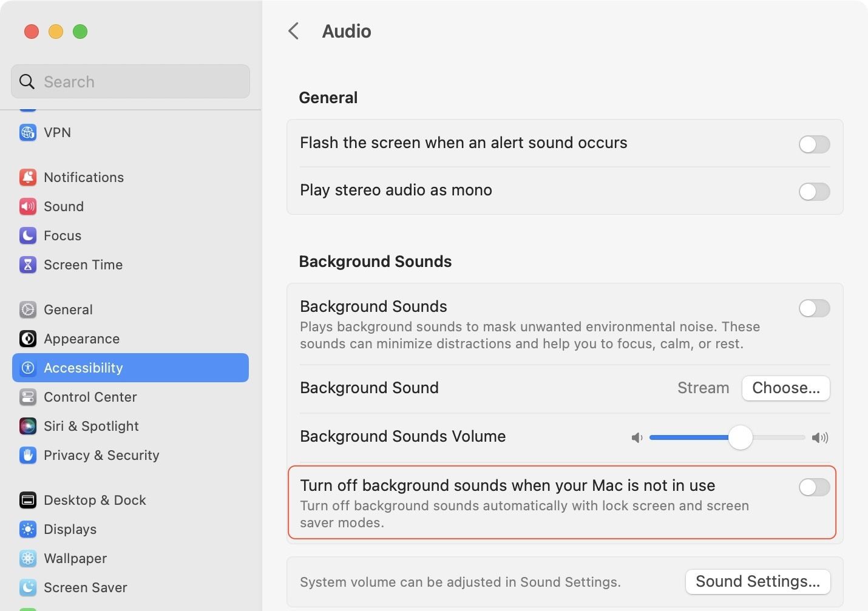This screenshot has height=611, width=868.
Task: Click the Displays sun icon
Action: click(x=28, y=529)
